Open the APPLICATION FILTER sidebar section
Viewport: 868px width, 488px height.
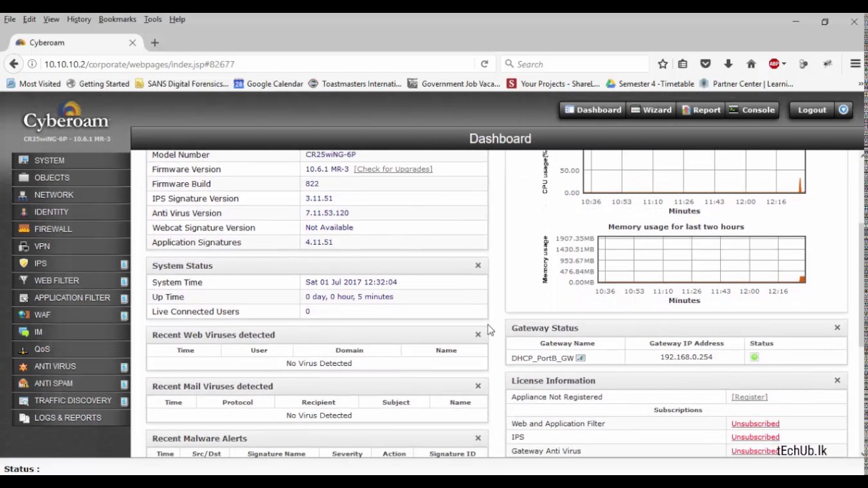point(71,298)
